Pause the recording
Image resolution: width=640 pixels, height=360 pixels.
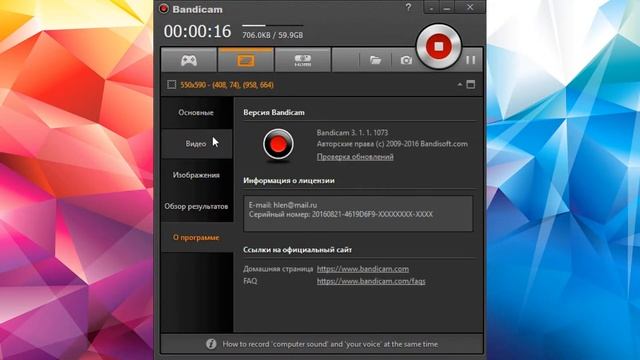(471, 60)
